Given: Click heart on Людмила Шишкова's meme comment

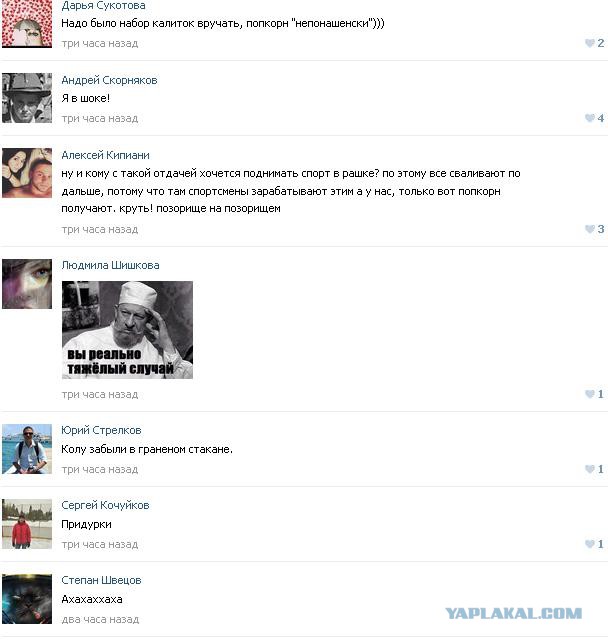Looking at the screenshot, I should pyautogui.click(x=590, y=394).
